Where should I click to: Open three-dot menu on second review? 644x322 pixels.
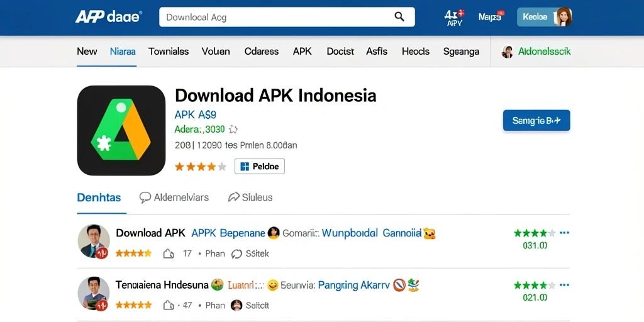pyautogui.click(x=564, y=285)
